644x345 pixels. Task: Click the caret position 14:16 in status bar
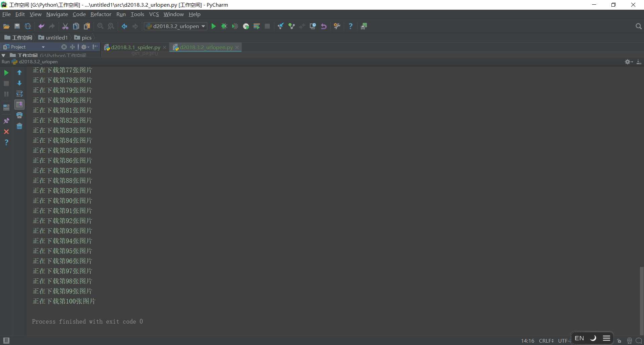(528, 341)
